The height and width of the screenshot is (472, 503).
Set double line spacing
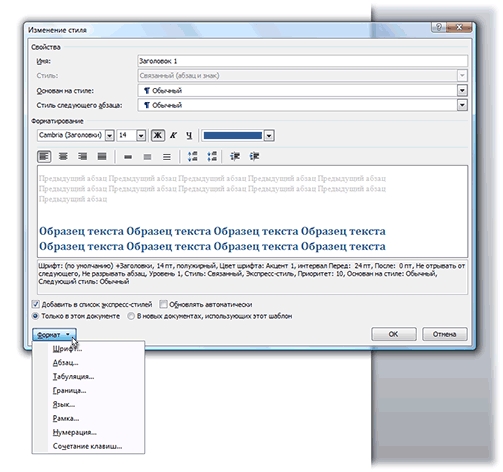pyautogui.click(x=167, y=157)
